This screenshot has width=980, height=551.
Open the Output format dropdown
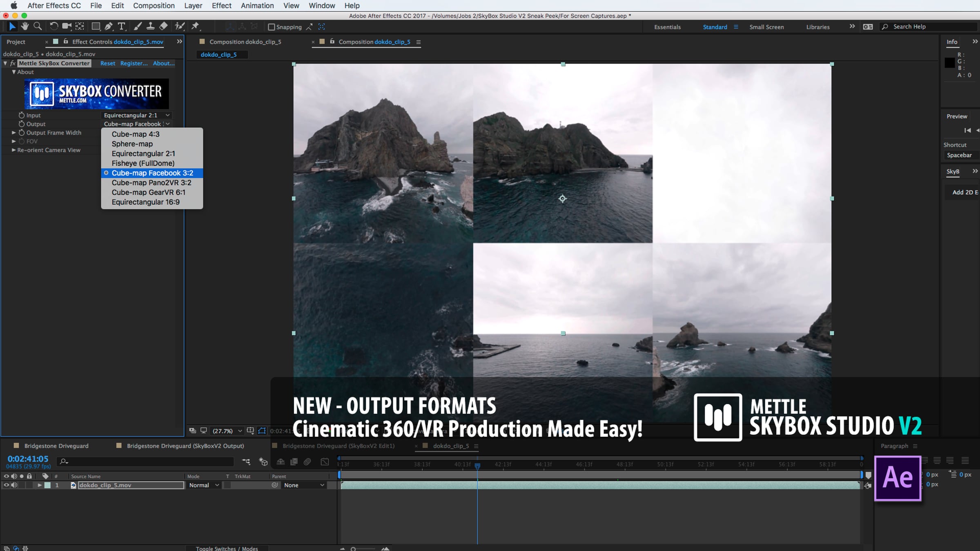(136, 124)
